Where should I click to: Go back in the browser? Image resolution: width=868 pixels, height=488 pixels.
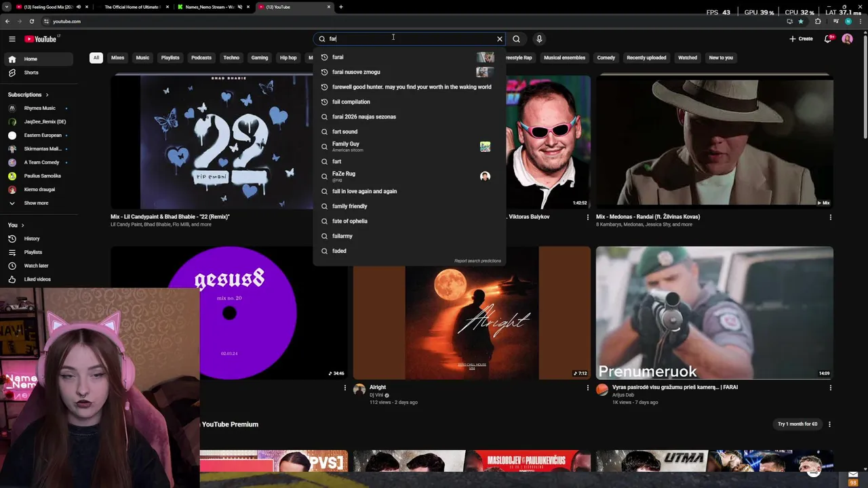coord(7,21)
